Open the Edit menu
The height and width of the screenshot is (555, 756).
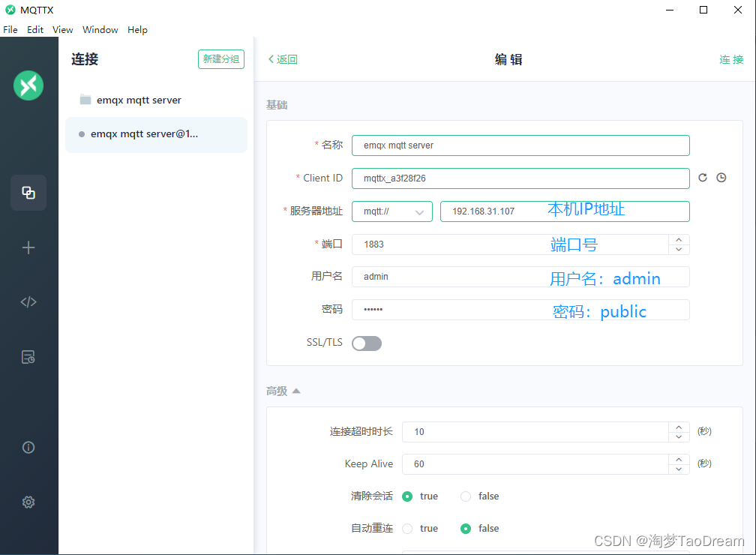[35, 30]
